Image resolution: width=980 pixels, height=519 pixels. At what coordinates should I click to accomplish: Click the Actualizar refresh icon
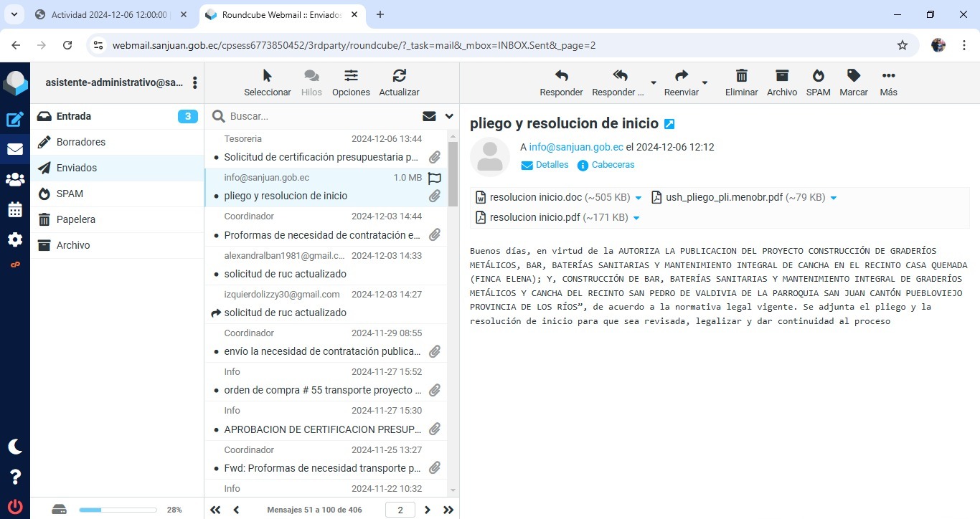coord(399,76)
